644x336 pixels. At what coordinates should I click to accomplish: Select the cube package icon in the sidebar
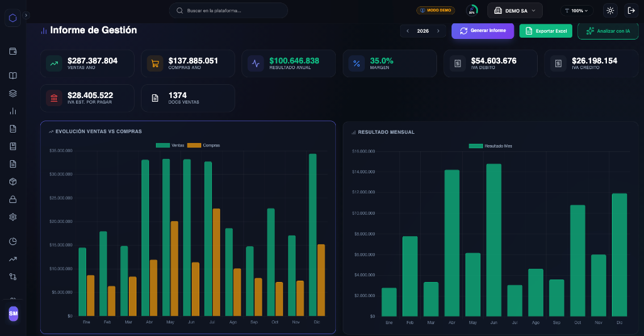(13, 182)
